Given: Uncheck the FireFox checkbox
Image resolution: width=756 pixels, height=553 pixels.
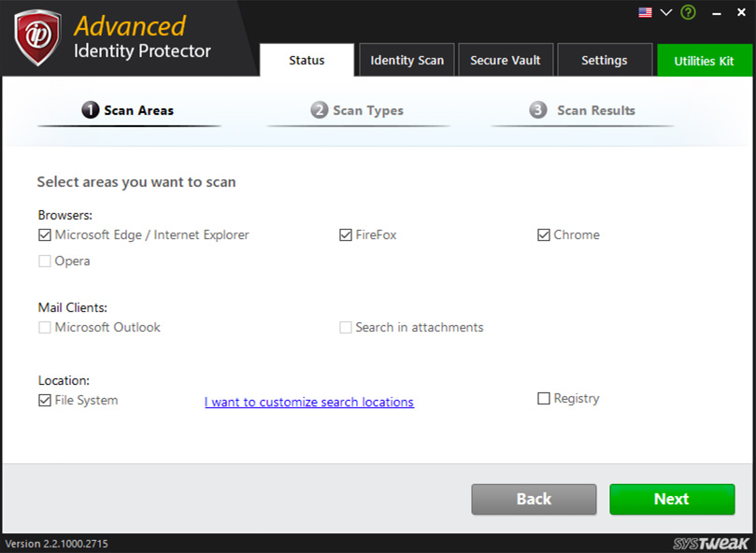Looking at the screenshot, I should pos(345,234).
